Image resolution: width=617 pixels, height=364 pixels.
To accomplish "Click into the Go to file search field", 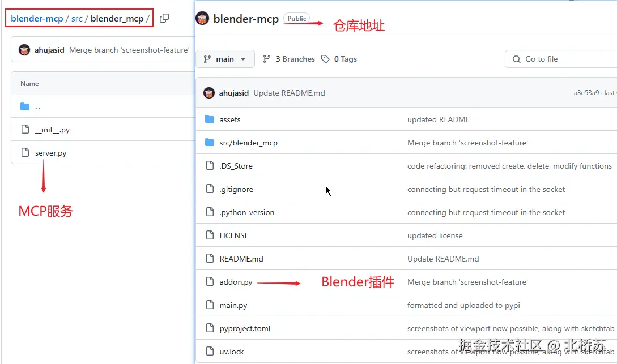I will tap(561, 59).
